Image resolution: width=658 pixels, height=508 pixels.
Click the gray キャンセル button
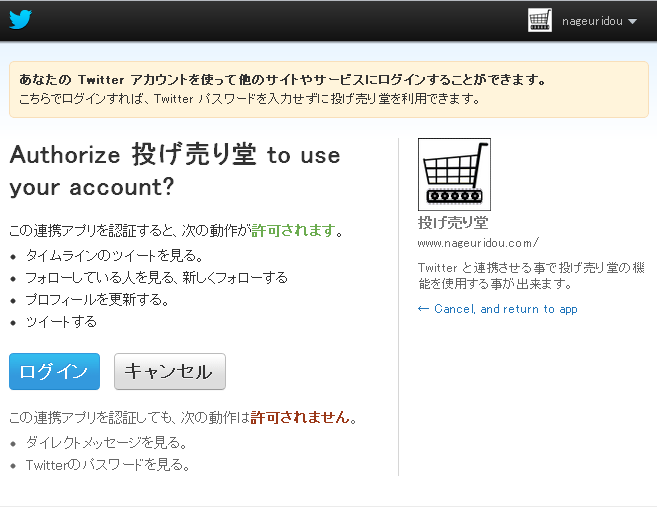[170, 371]
